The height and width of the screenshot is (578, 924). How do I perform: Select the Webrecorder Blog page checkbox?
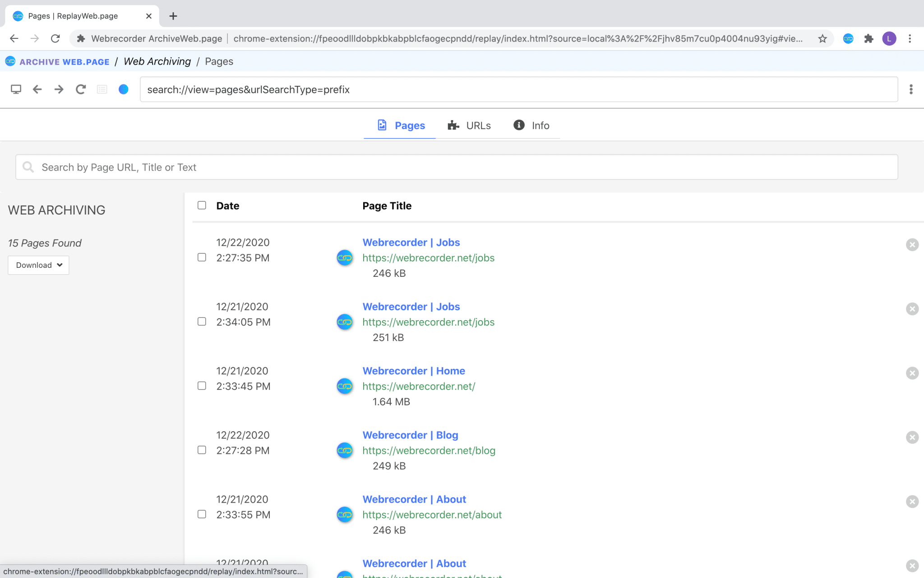pos(202,450)
